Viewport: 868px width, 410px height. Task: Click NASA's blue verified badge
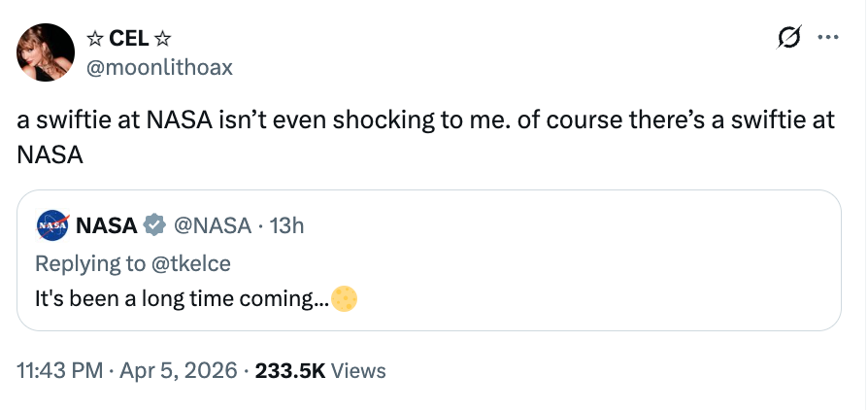click(153, 225)
